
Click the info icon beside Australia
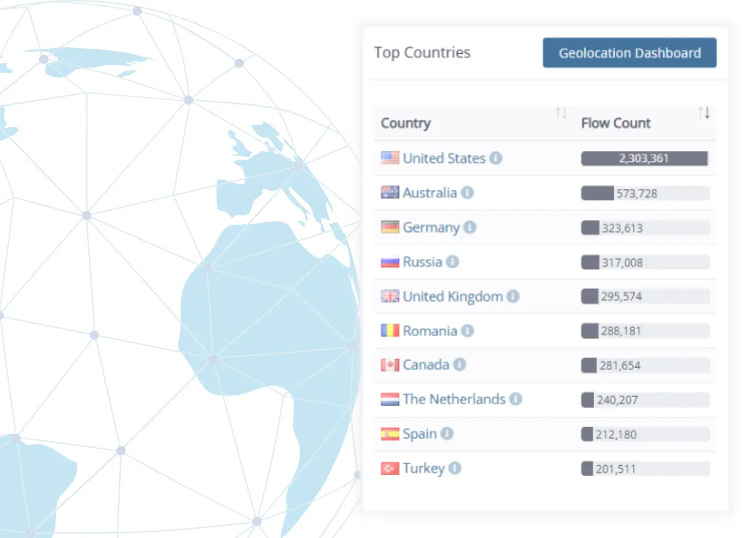[467, 193]
